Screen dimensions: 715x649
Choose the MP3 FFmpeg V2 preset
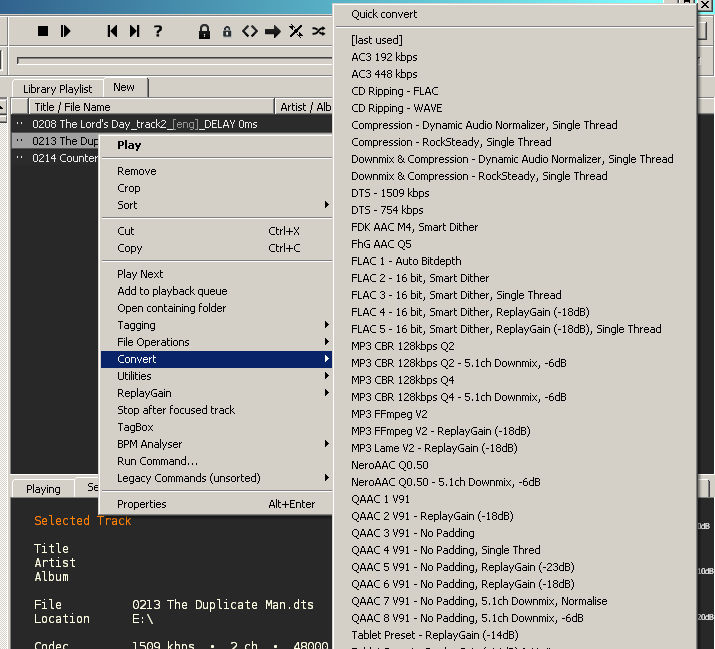pyautogui.click(x=514, y=414)
